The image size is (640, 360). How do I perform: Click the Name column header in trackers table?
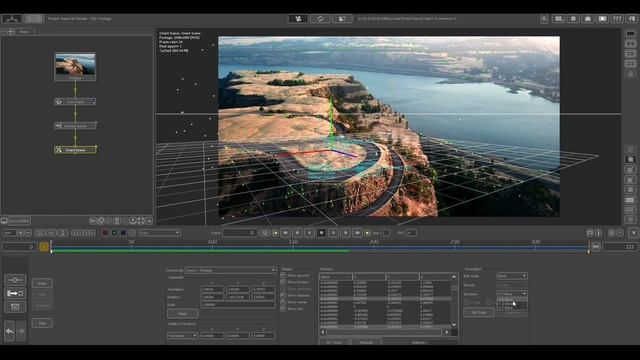click(336, 277)
